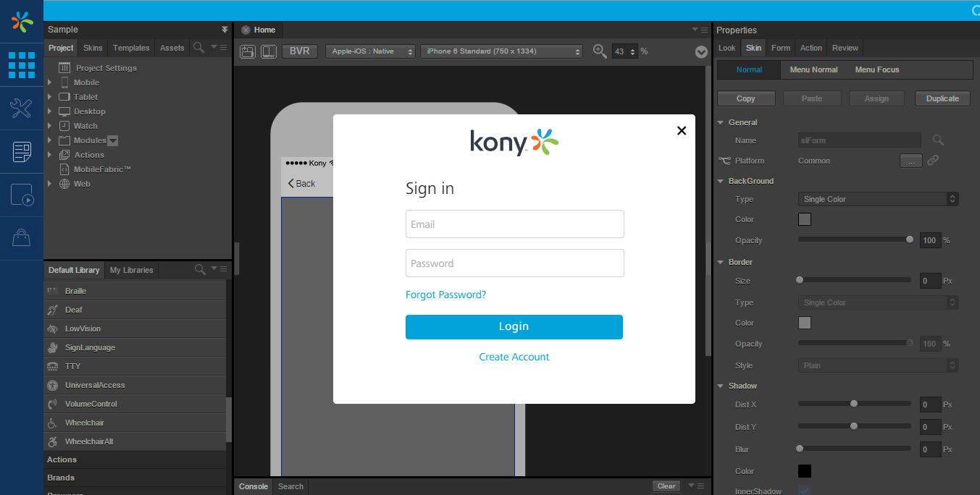Select the VolumeControl library item
980x495 pixels.
[x=135, y=404]
